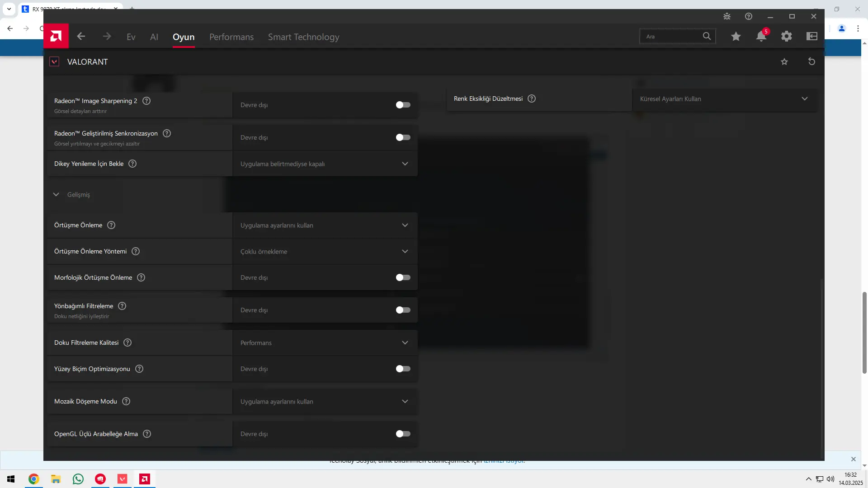Select the RX 9070 XT browser tab

(70, 9)
